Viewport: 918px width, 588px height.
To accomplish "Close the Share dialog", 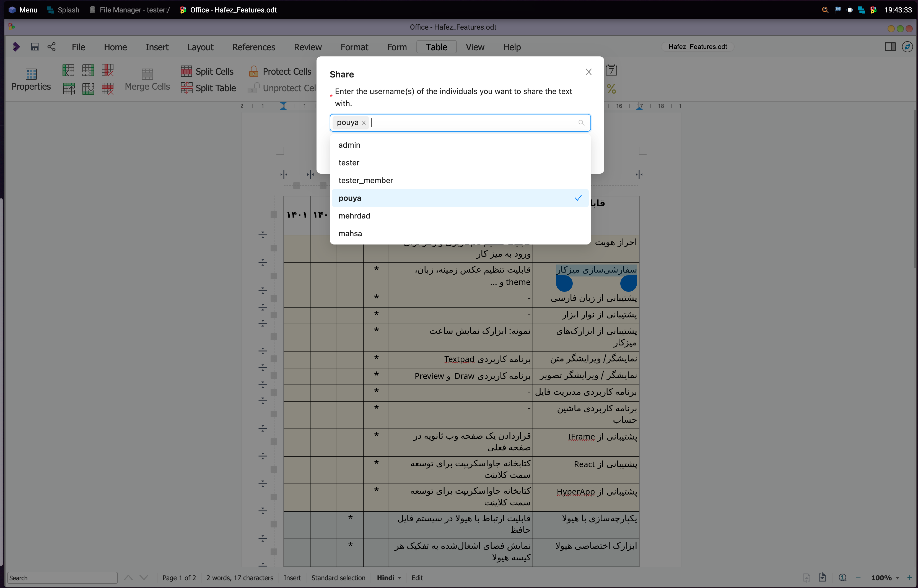I will [588, 72].
